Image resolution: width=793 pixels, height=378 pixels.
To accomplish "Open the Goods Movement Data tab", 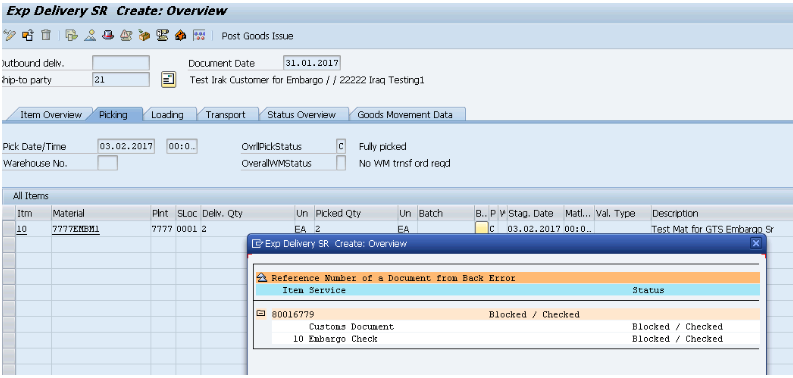I will click(x=405, y=115).
